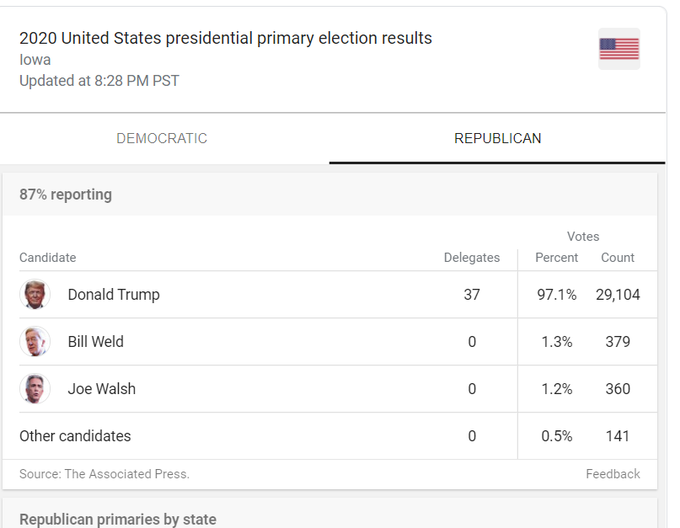Click the Donald Trump candidate name
This screenshot has height=528, width=680.
[x=113, y=295]
